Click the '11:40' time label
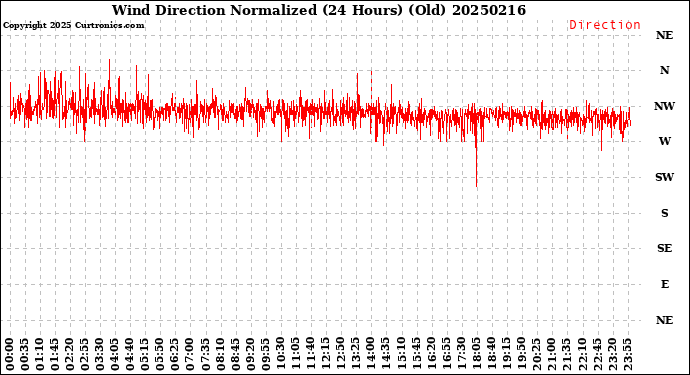 (x=311, y=355)
